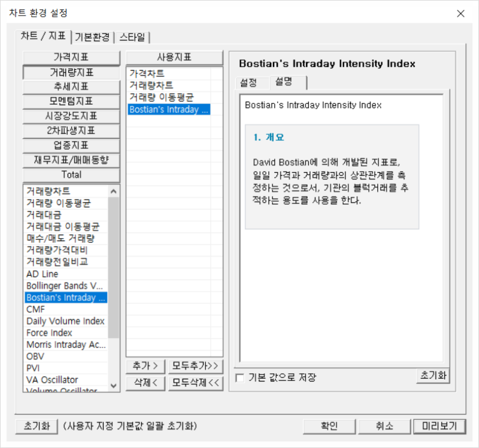Select the 추세지표 category
Screen dimensions: 479x448
(x=71, y=87)
